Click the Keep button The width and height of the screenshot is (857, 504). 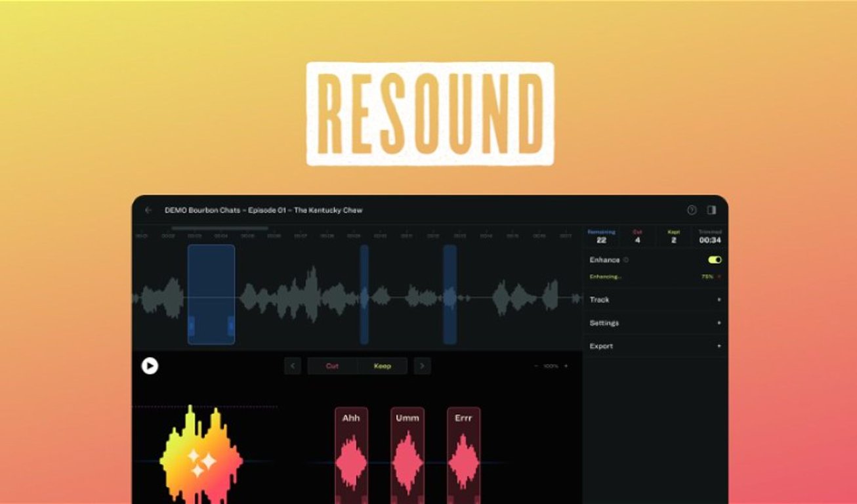tap(383, 366)
